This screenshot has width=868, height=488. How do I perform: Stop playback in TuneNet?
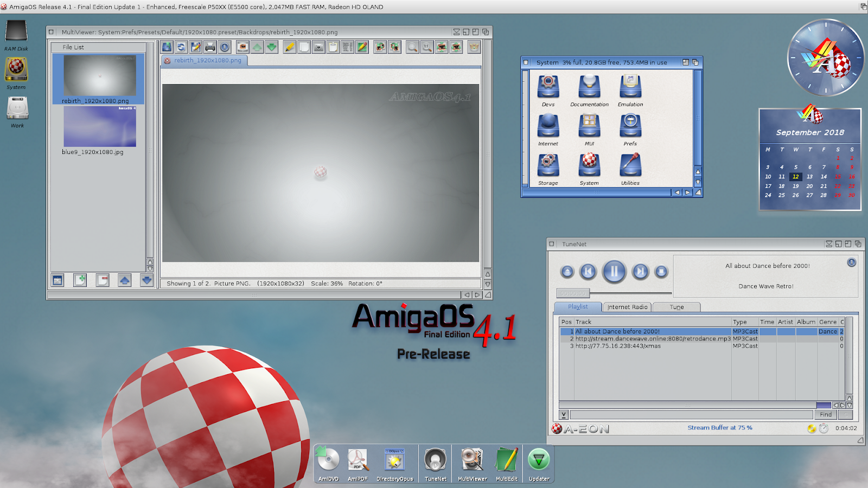point(661,272)
